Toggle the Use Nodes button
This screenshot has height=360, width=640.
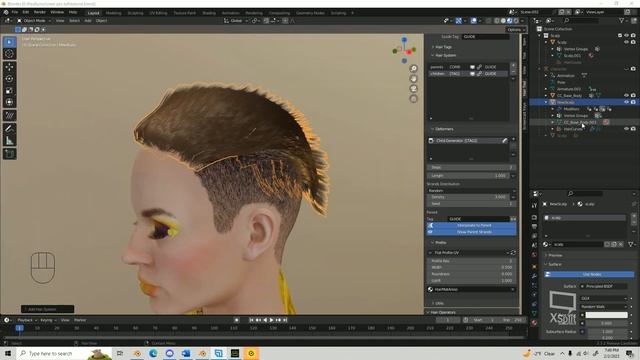[589, 274]
